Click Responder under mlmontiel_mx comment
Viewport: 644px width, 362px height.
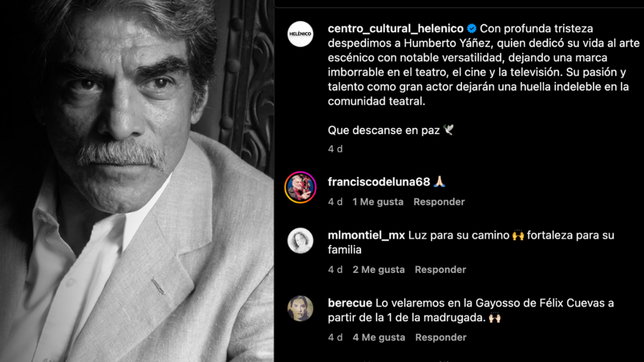coord(440,270)
